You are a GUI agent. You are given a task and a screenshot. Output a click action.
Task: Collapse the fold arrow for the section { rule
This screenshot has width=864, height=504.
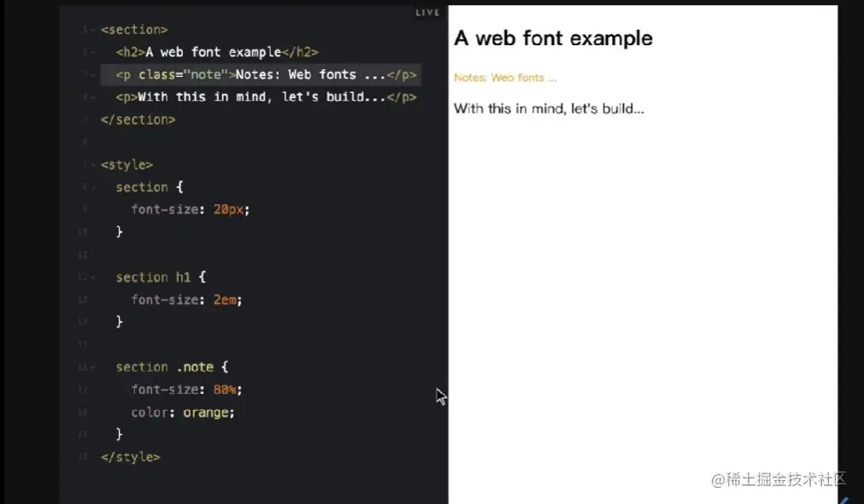[92, 187]
